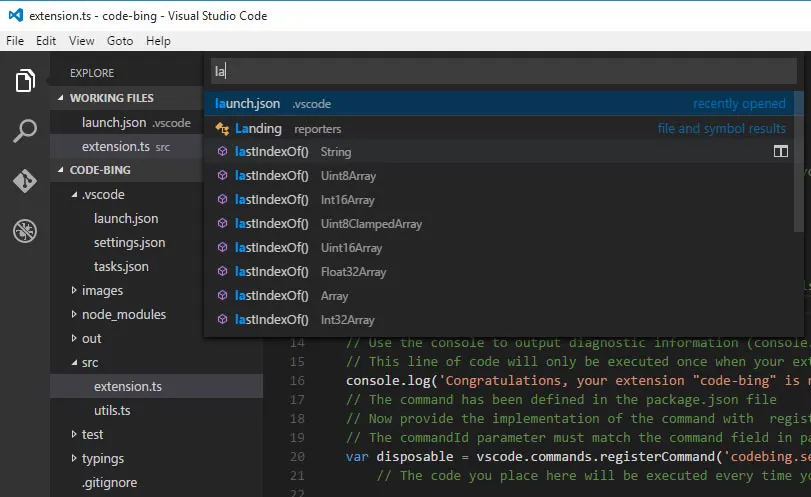Open utils.ts in the file tree

click(112, 411)
